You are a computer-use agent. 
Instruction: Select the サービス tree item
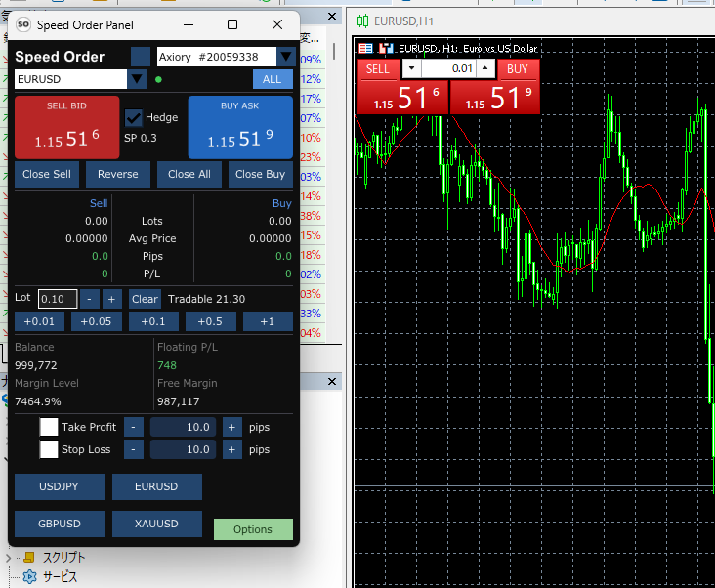tap(60, 577)
